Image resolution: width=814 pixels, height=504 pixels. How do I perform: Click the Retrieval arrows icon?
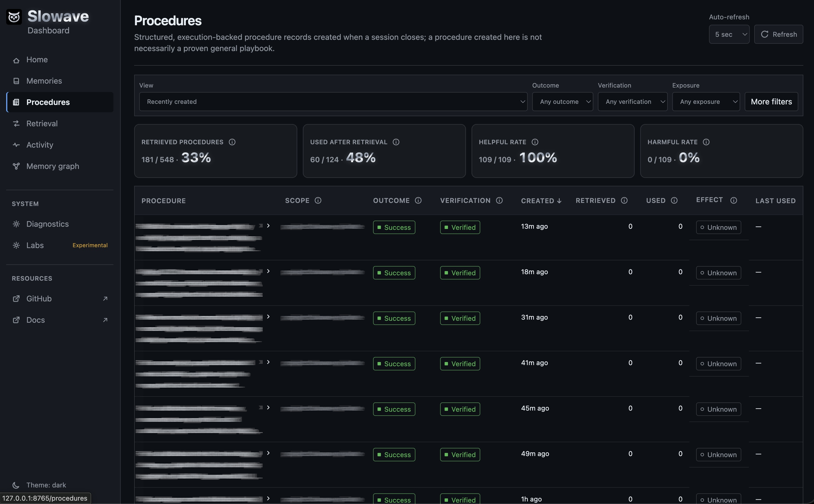click(x=16, y=124)
